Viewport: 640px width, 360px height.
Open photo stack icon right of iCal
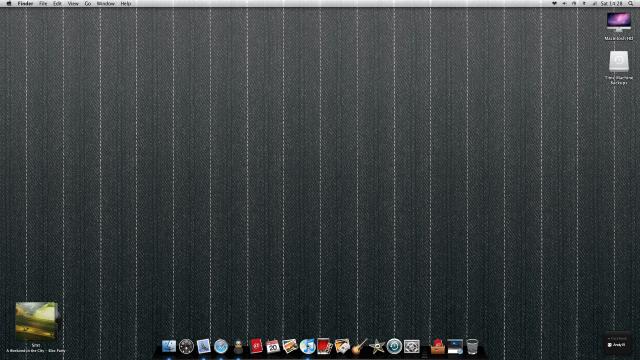pyautogui.click(x=290, y=346)
